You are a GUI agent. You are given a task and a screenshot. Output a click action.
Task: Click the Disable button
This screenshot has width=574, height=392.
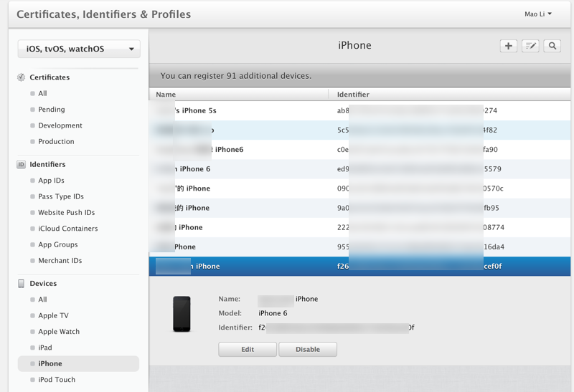(x=308, y=349)
